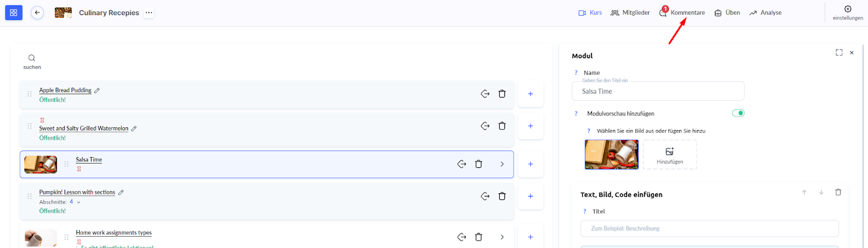Screen dimensions: 868x248
Task: Click share icon on Sweet and Salty row
Action: coord(485,126)
